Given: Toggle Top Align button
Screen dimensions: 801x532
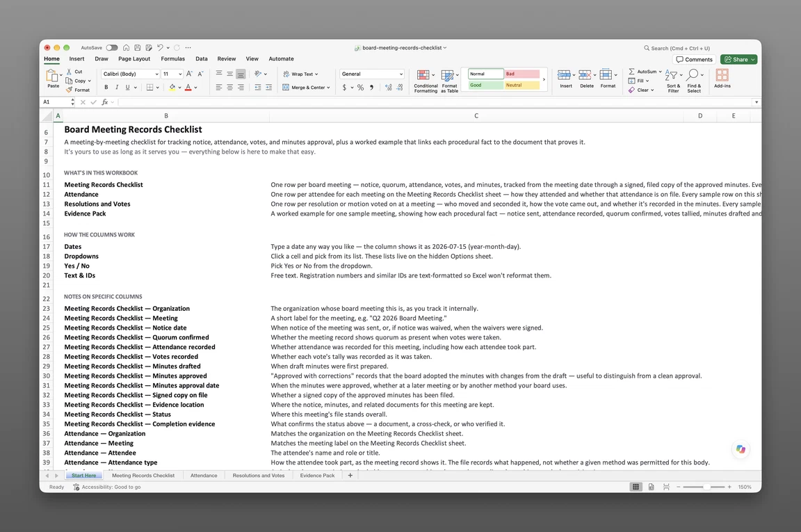Looking at the screenshot, I should click(x=218, y=74).
